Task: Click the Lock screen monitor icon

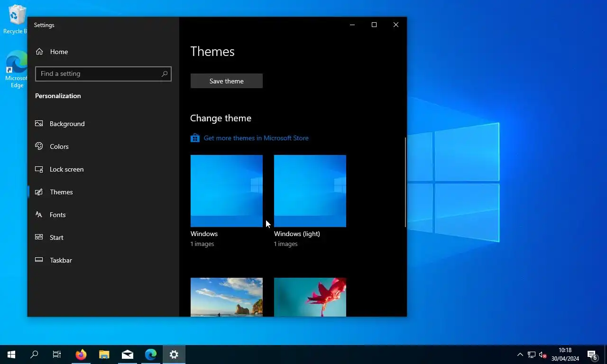Action: [x=39, y=169]
